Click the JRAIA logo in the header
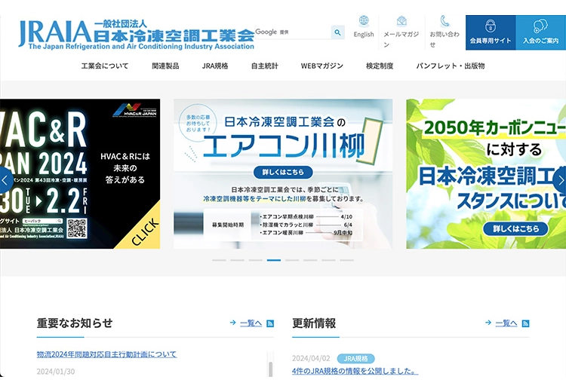 point(137,35)
